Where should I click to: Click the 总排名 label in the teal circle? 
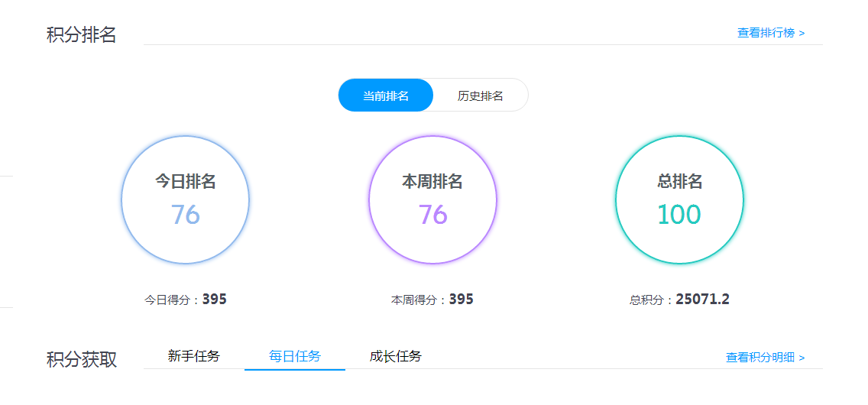[679, 182]
